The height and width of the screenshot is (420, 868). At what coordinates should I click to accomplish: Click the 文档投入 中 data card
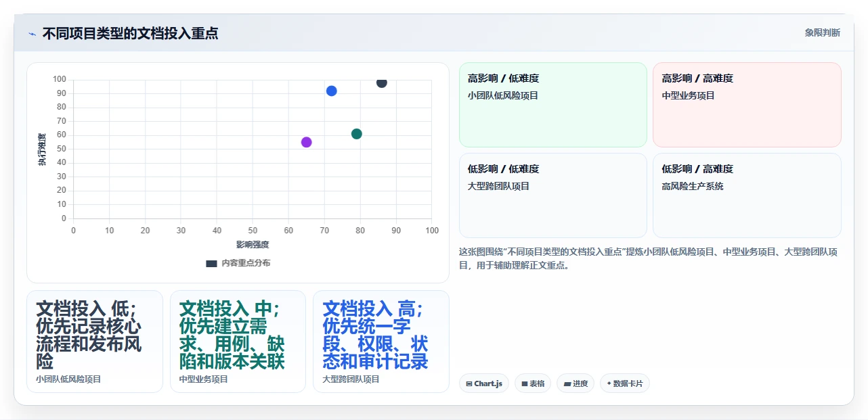pos(238,342)
